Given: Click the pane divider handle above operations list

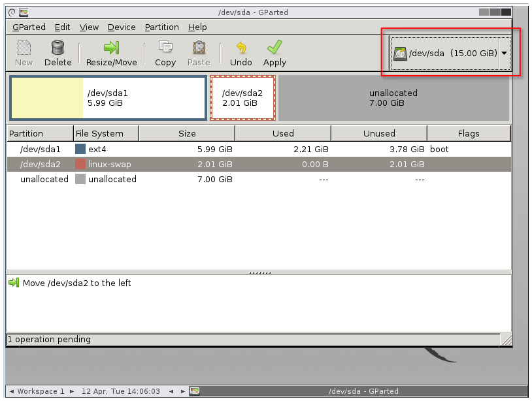Looking at the screenshot, I should coord(260,272).
